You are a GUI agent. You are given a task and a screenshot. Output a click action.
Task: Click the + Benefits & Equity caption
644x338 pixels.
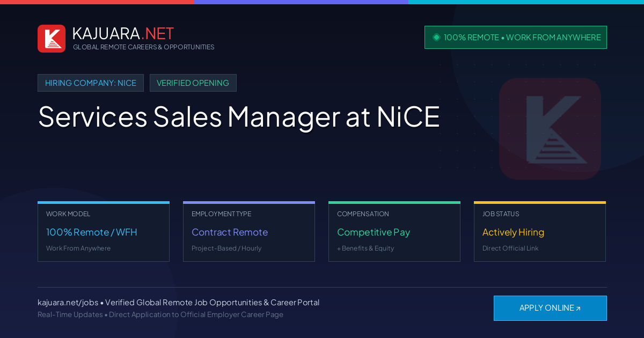[365, 248]
